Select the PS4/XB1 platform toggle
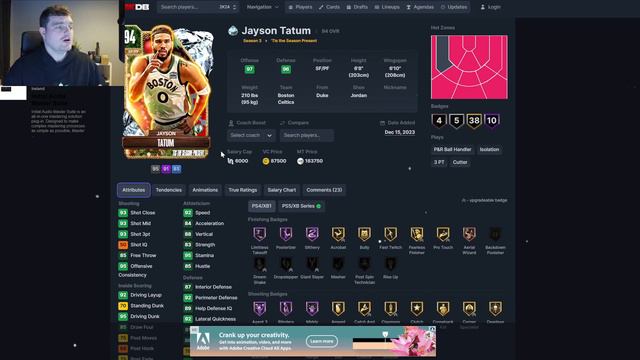The height and width of the screenshot is (360, 640). click(262, 206)
